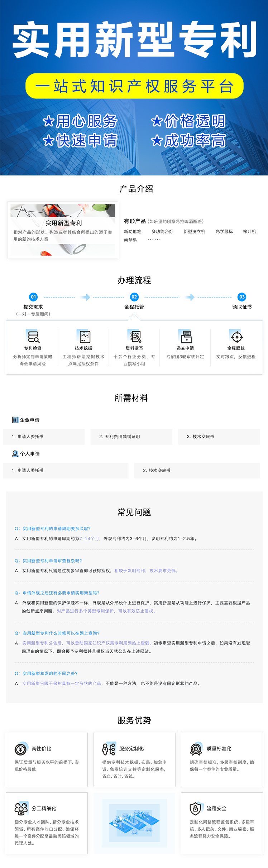Click the arrow between steps 02 and 03
Image resolution: width=268 pixels, height=868 pixels.
(x=190, y=297)
